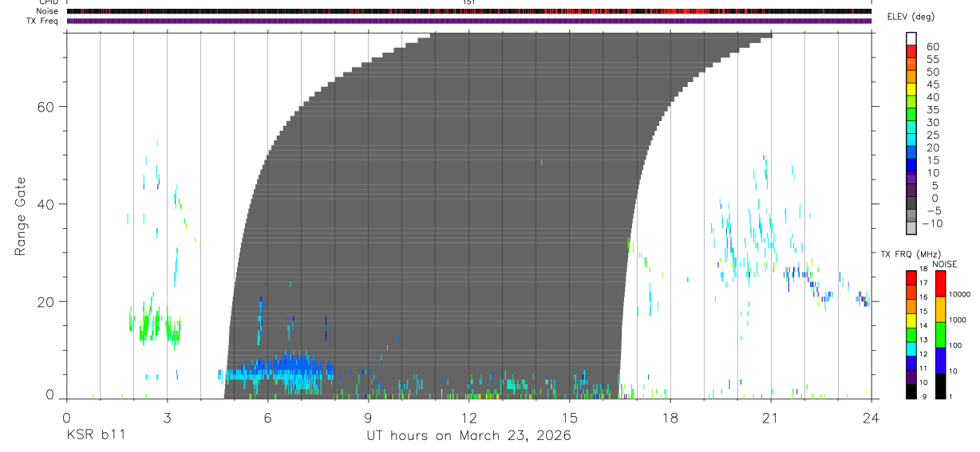Click the "Range Gate" y-axis label
The width and height of the screenshot is (980, 452).
point(20,216)
